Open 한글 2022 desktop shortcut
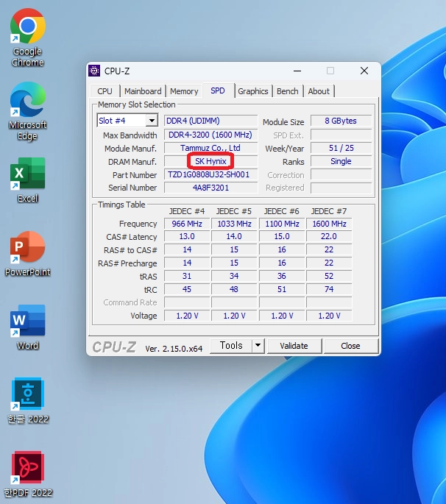This screenshot has width=446, height=504. tap(28, 401)
